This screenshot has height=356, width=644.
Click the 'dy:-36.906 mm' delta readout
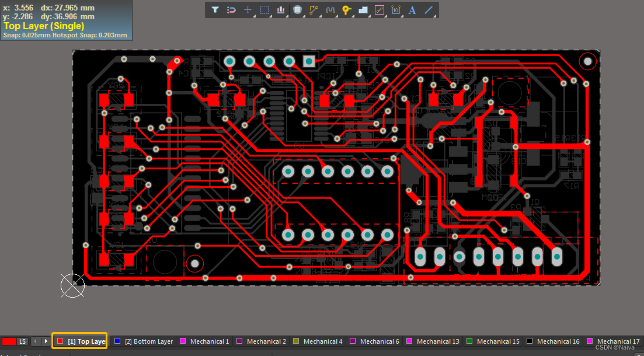click(68, 17)
